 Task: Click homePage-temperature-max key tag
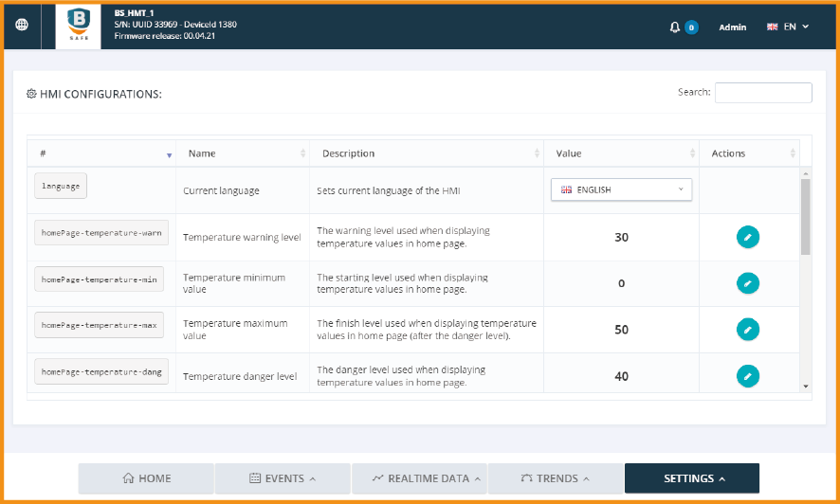tap(100, 325)
